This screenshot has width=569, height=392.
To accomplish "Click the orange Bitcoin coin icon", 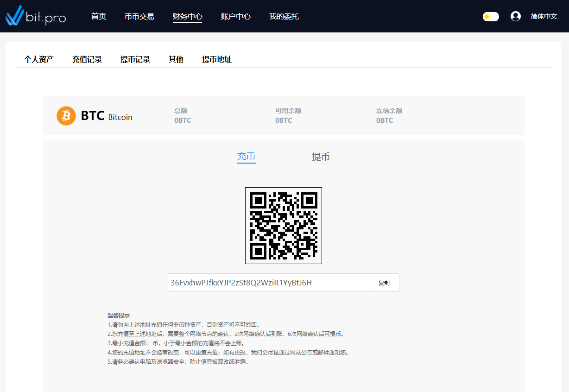I will click(66, 116).
